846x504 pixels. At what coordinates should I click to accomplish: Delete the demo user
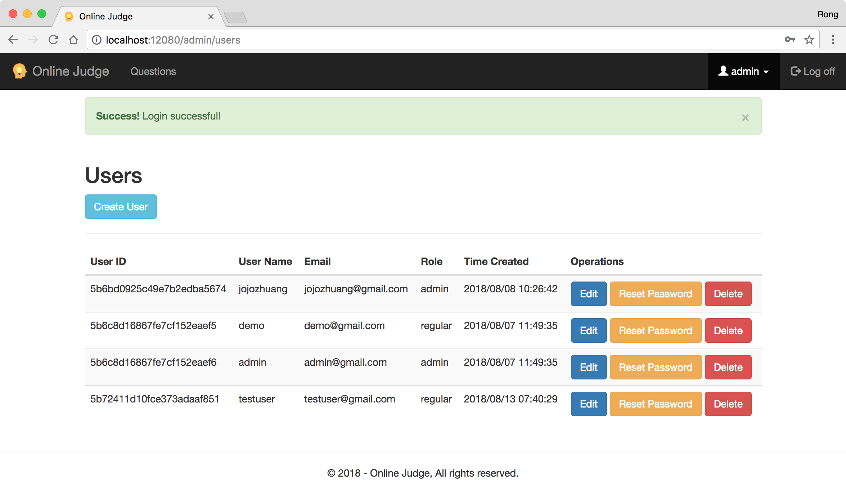click(728, 330)
